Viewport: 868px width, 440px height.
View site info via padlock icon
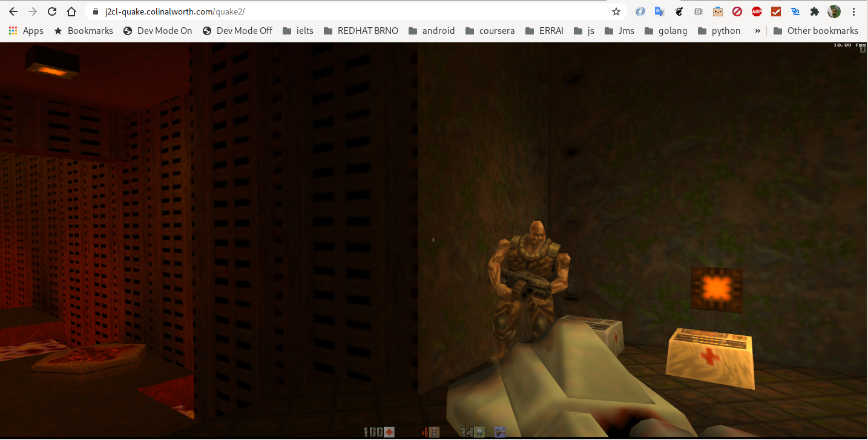tap(96, 11)
